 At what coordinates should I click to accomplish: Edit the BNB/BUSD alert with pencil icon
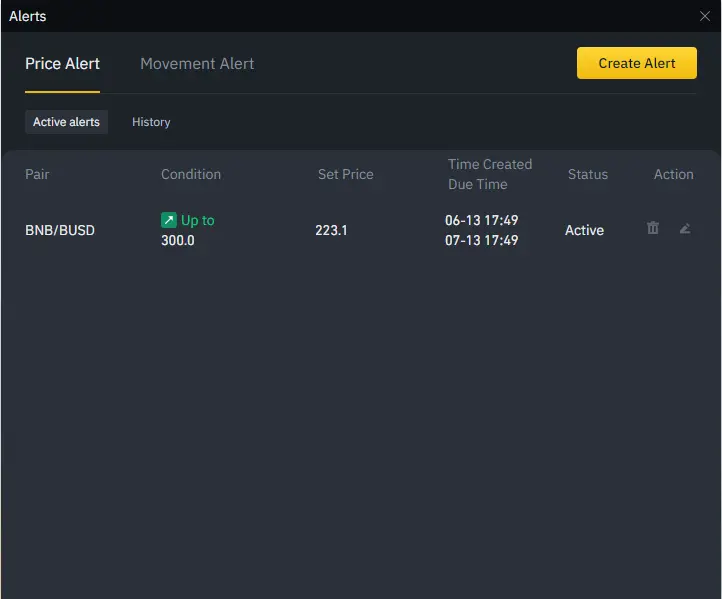tap(685, 228)
